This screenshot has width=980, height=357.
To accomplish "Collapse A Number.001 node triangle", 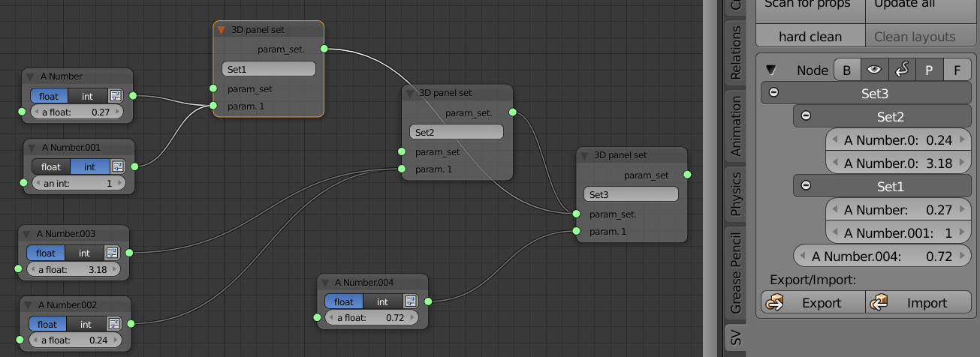I will 32,148.
